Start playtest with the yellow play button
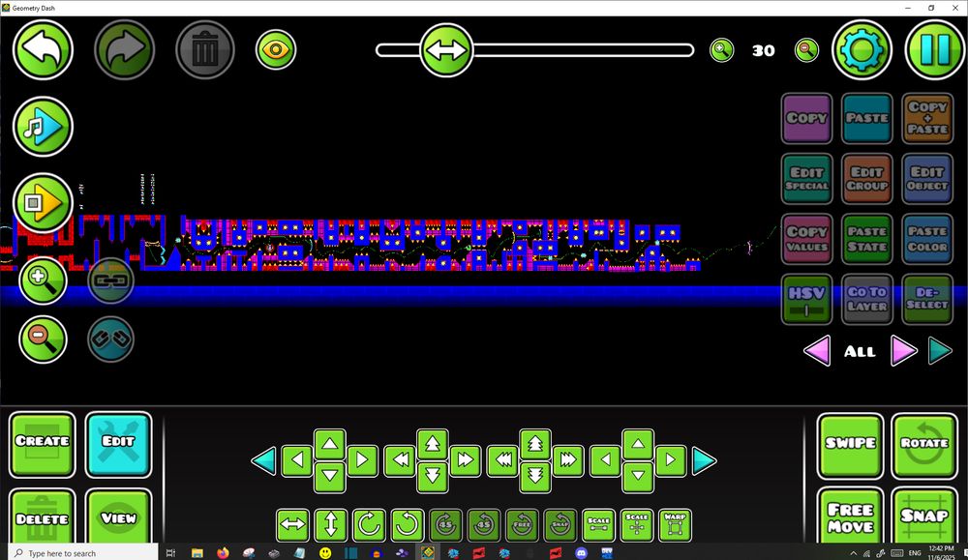The width and height of the screenshot is (968, 560). 43,202
